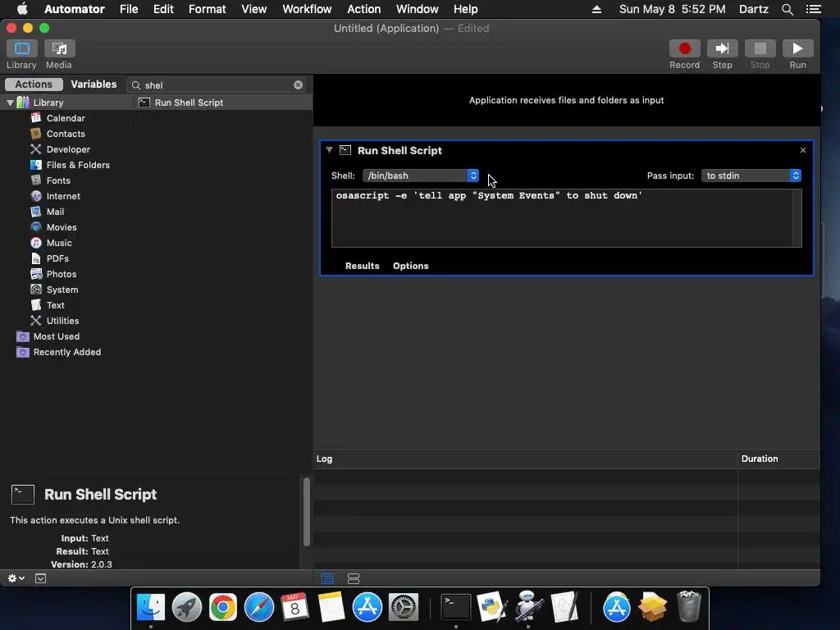Remove the Run Shell Script action

(x=802, y=150)
